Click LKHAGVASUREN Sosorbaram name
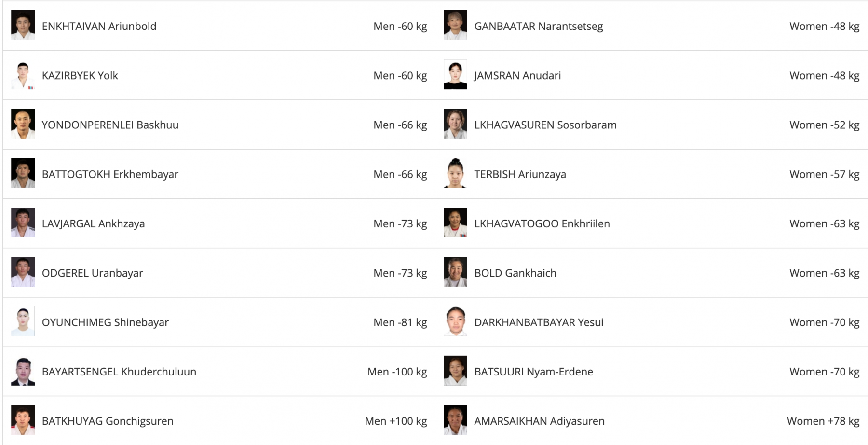The image size is (868, 445). pyautogui.click(x=545, y=125)
